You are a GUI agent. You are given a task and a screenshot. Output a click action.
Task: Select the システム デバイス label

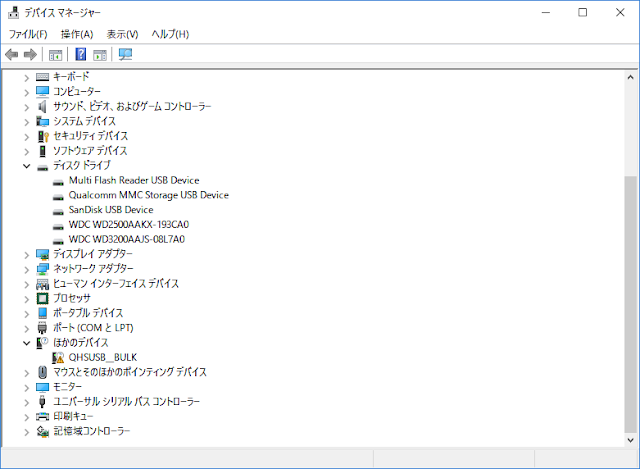84,121
